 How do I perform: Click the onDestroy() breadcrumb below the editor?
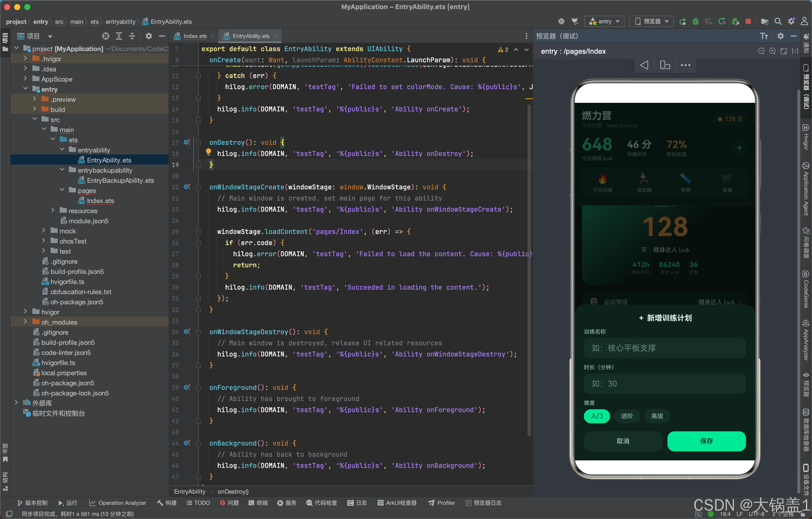[233, 492]
